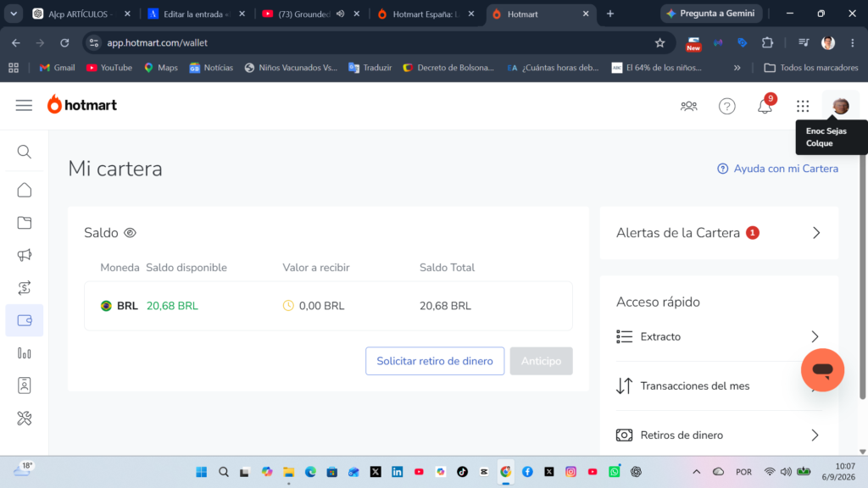Viewport: 868px width, 488px height.
Task: Click the Anticipo button
Action: pos(541,361)
